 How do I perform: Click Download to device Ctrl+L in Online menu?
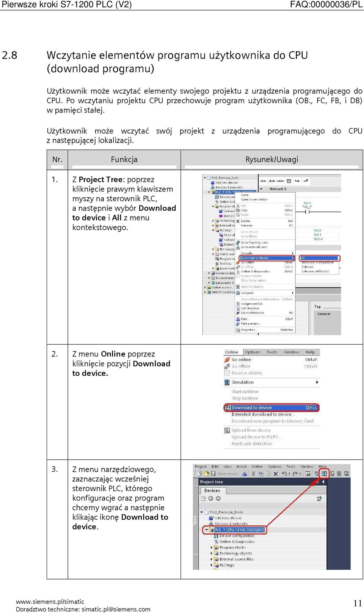[271, 408]
